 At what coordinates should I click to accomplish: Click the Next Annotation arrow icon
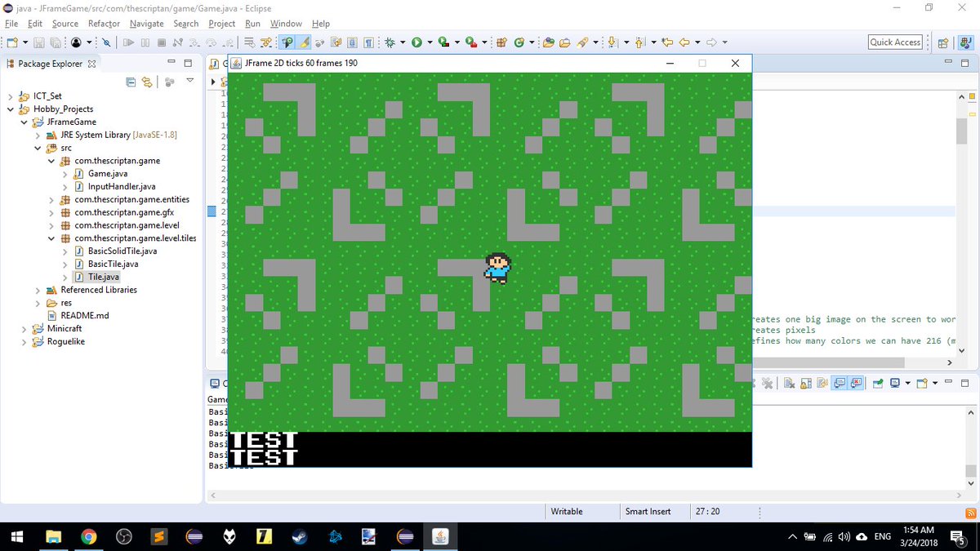pos(611,42)
